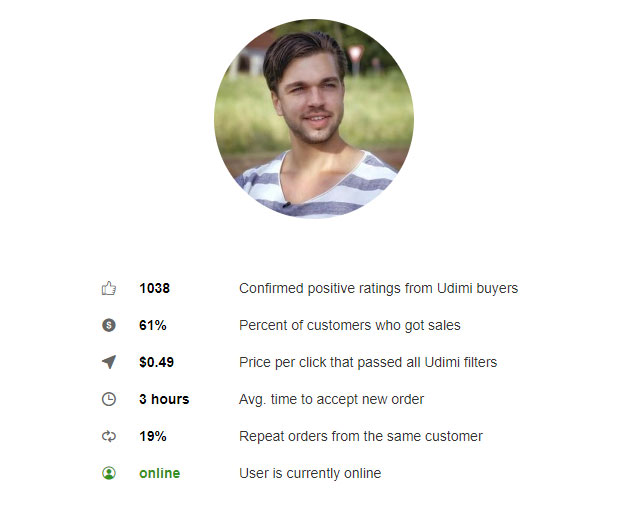This screenshot has height=509, width=638.
Task: Click the green online status text
Action: (160, 473)
